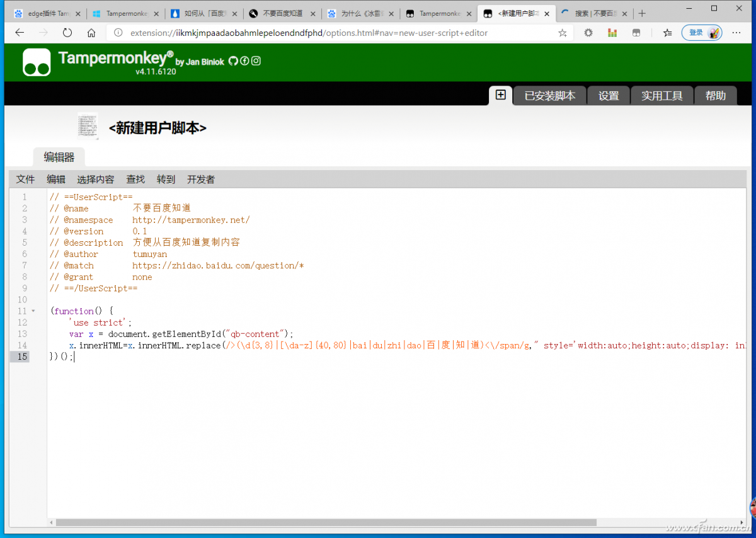The height and width of the screenshot is (538, 756).
Task: Open the 转到 menu
Action: coord(166,180)
